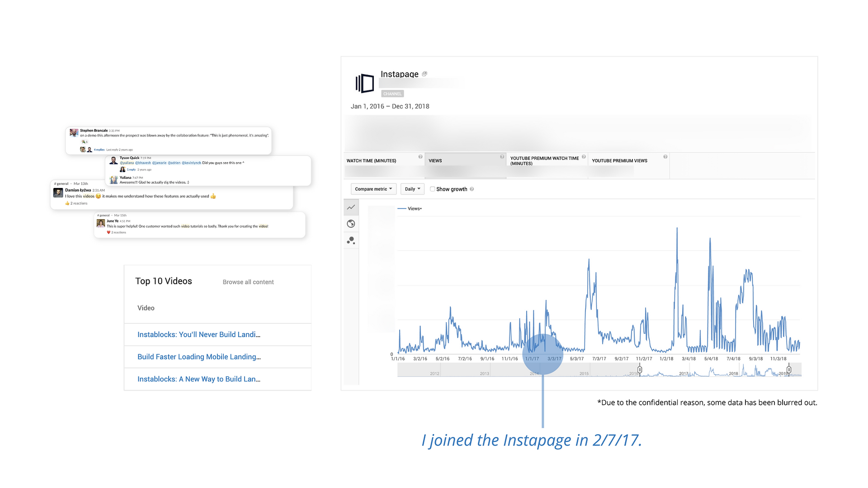Click the Browse all content link
The image size is (868, 488).
click(248, 282)
